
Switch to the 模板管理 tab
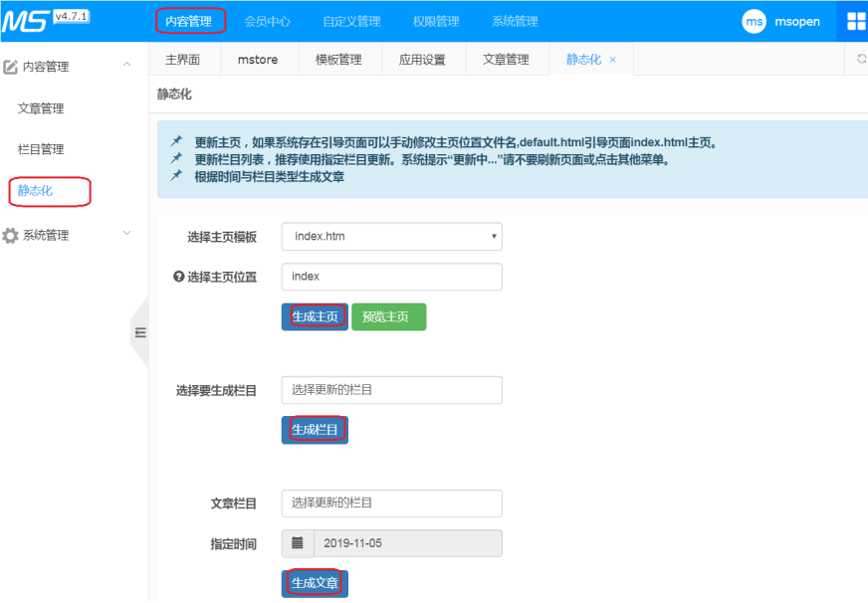[338, 60]
